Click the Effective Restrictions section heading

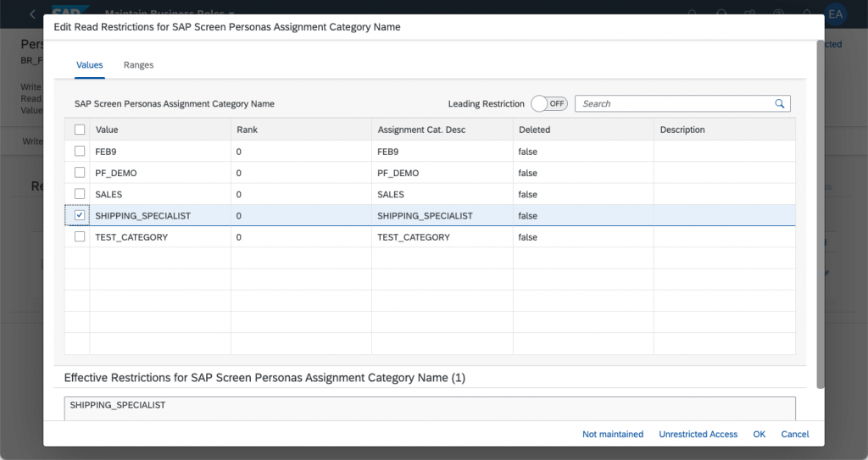point(264,378)
